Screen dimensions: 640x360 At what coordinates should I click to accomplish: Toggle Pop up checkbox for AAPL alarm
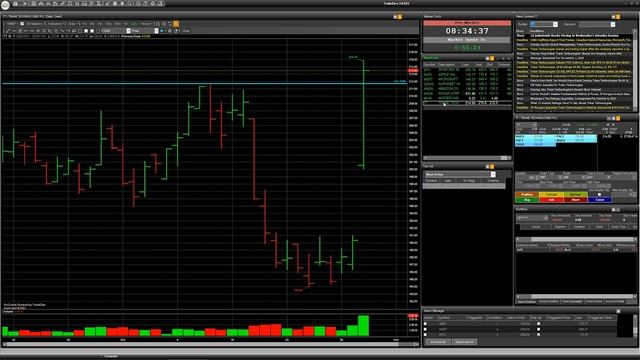pos(538,324)
